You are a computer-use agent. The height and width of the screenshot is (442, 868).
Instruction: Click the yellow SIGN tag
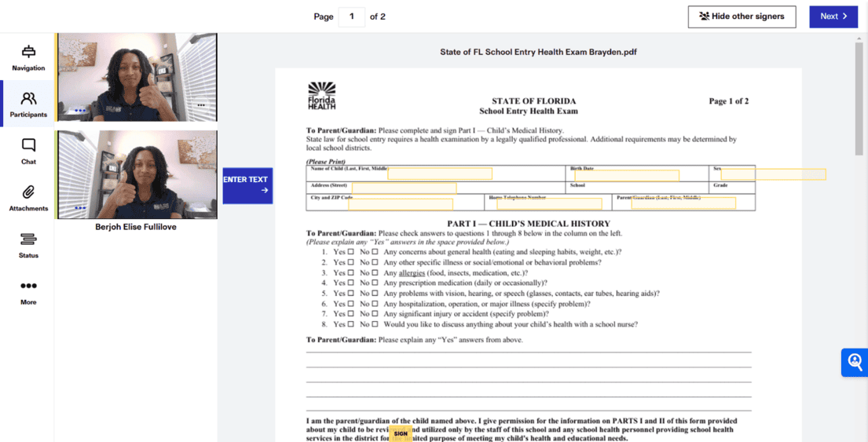(x=401, y=433)
